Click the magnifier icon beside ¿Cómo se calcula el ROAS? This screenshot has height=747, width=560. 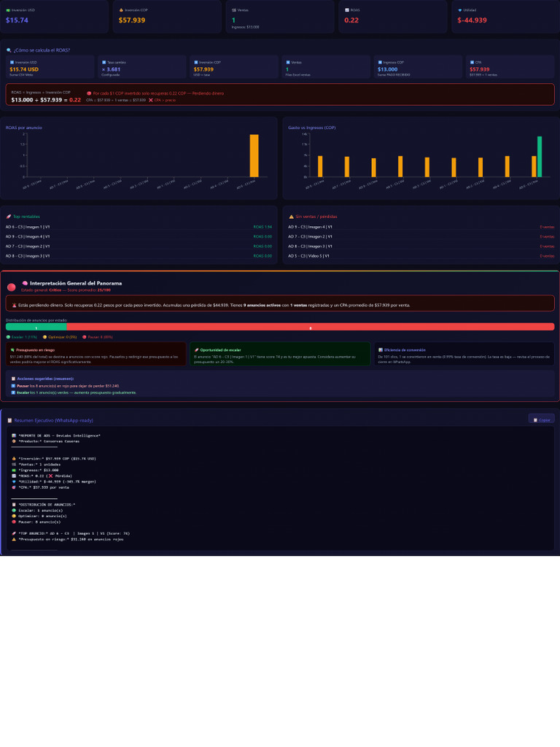point(9,50)
